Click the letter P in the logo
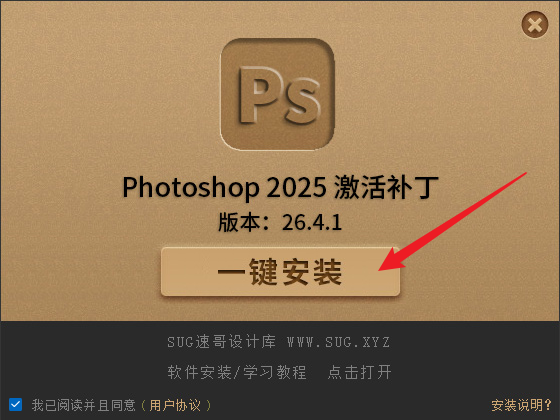This screenshot has width=560, height=420. [258, 95]
